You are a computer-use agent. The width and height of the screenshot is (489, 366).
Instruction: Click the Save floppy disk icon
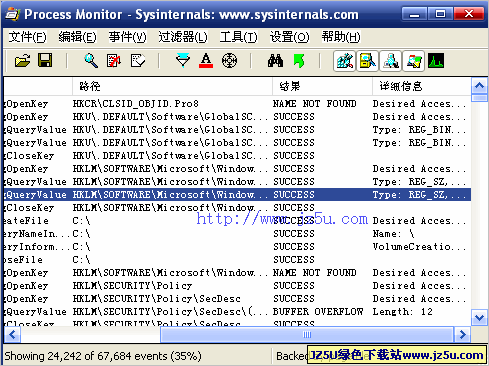point(45,61)
